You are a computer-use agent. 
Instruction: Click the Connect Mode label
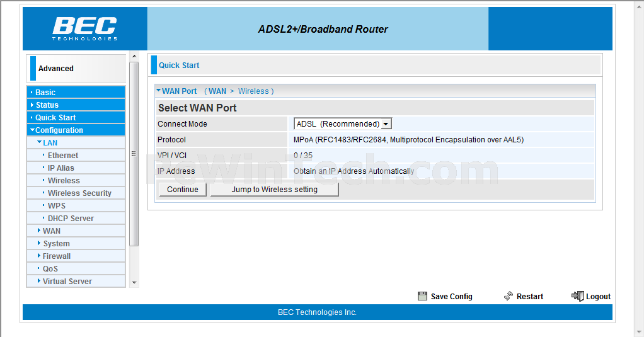tap(182, 124)
